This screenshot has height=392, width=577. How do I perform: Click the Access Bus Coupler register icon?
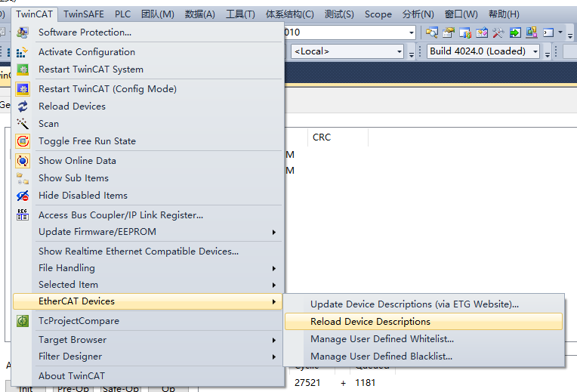(23, 215)
